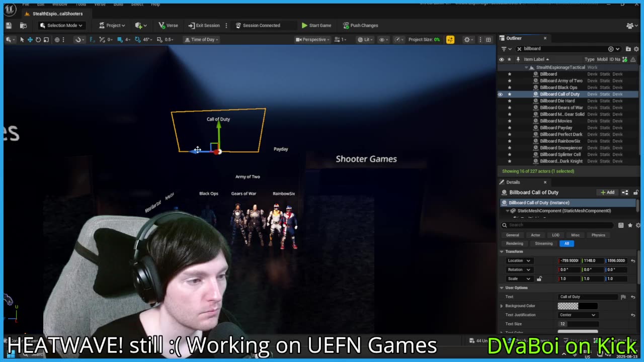
Task: Toggle scale snapping icon
Action: pyautogui.click(x=159, y=39)
